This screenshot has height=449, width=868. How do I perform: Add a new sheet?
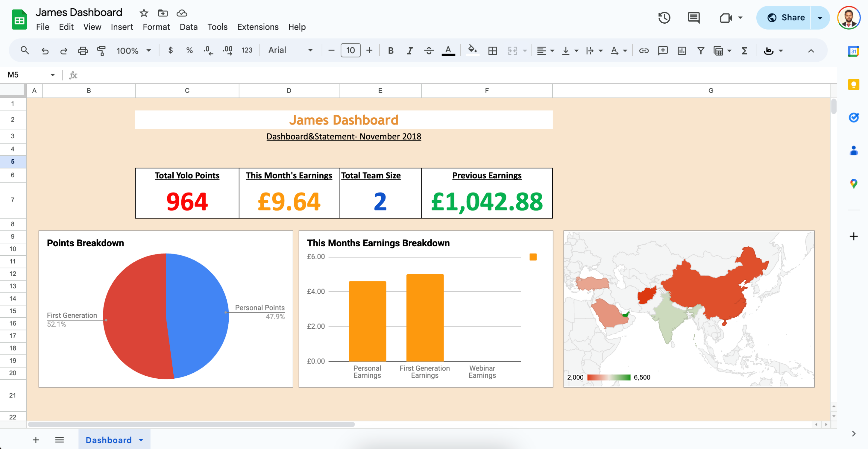[x=36, y=440]
